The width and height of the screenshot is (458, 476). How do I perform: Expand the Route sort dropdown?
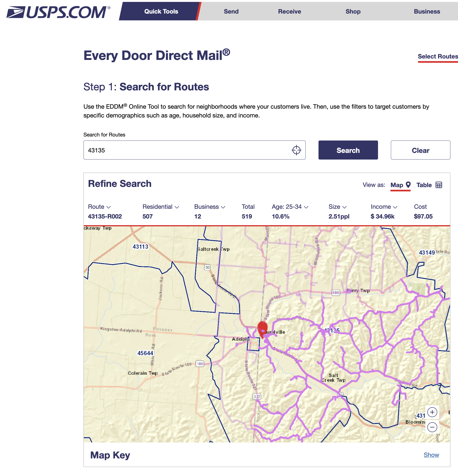[99, 207]
